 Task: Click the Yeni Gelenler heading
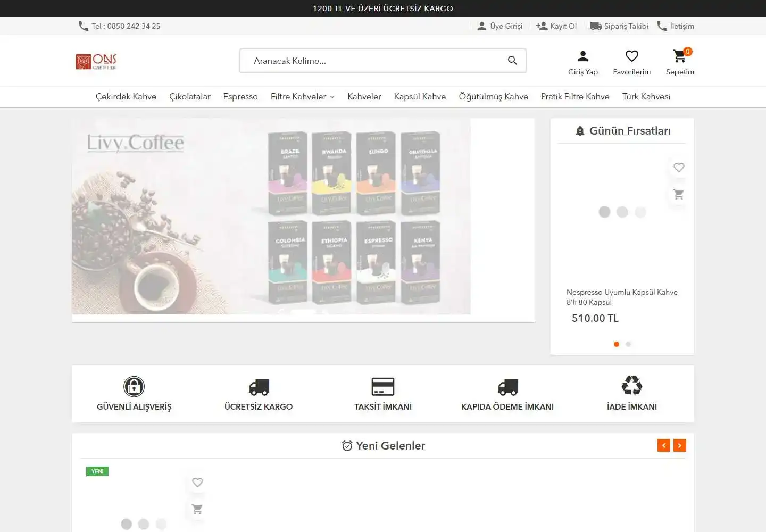[x=390, y=446]
